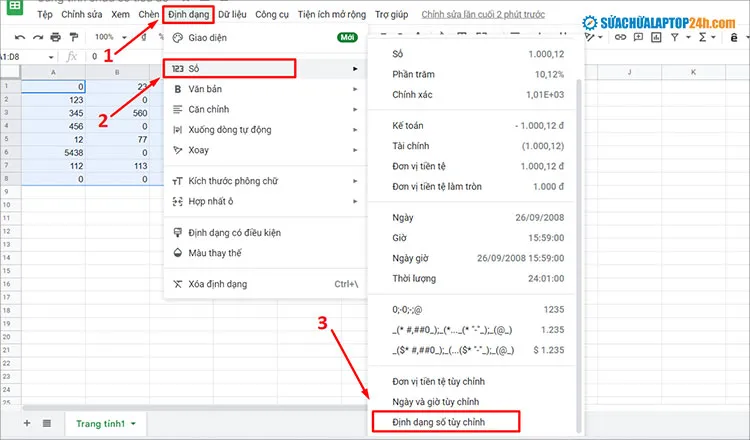The height and width of the screenshot is (440, 750).
Task: Click cell containing 5438
Action: pos(54,153)
